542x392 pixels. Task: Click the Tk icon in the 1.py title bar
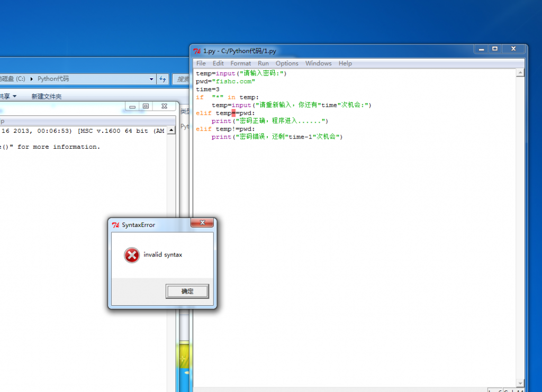197,51
